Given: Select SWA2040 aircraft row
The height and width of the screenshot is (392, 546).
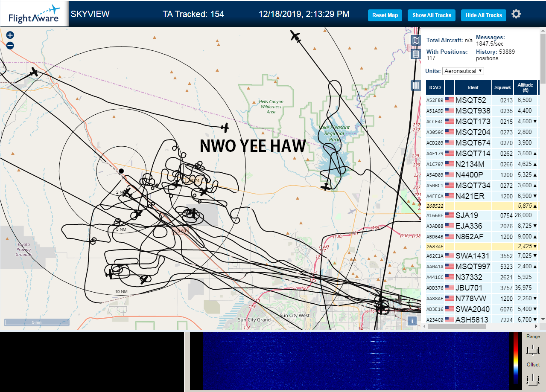Looking at the screenshot, I should [x=482, y=309].
